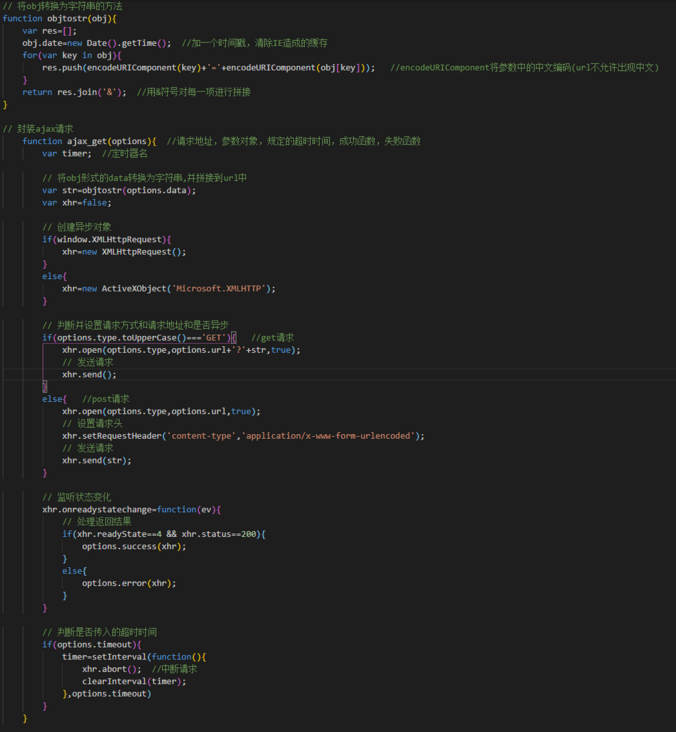Click the line 'xhr.onreadystatechange=function(ev){'

(x=132, y=509)
